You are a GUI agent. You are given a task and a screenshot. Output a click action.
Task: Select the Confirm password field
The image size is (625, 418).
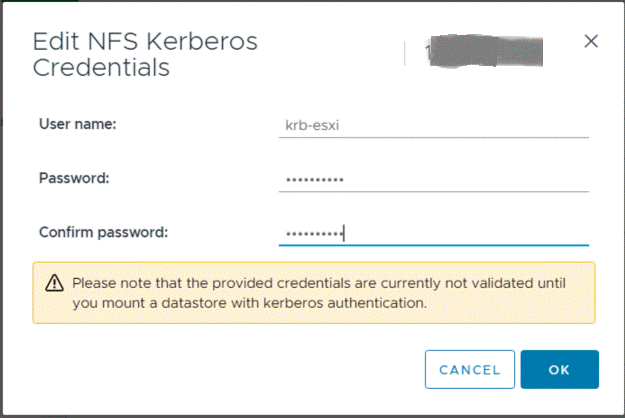coord(433,232)
